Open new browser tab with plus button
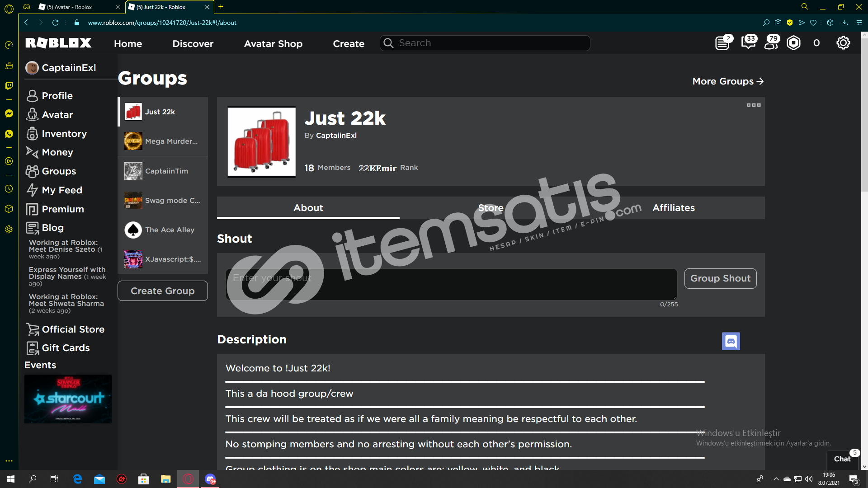 (x=221, y=7)
